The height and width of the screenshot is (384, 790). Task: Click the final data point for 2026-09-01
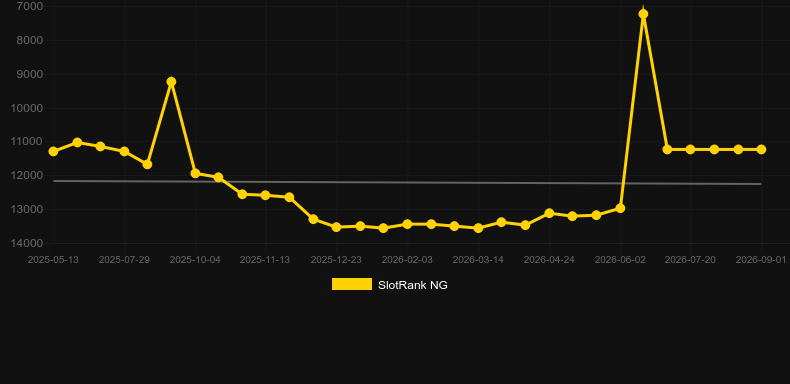pyautogui.click(x=761, y=150)
